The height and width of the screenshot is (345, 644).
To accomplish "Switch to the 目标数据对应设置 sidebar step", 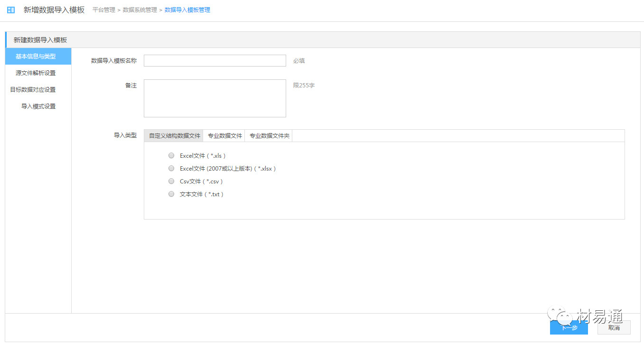I will pos(33,90).
